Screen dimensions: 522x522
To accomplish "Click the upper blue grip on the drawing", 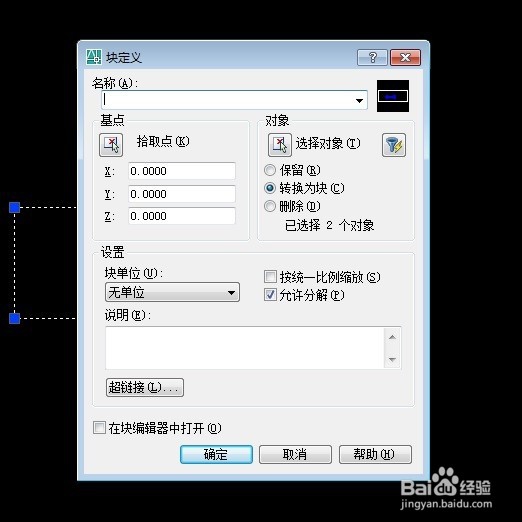I will tap(14, 207).
